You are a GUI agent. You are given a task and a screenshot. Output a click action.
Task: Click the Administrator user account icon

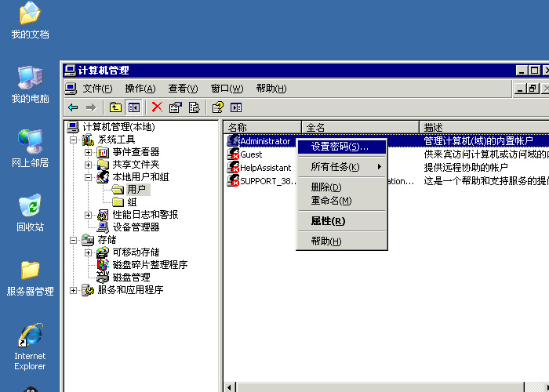tap(233, 141)
